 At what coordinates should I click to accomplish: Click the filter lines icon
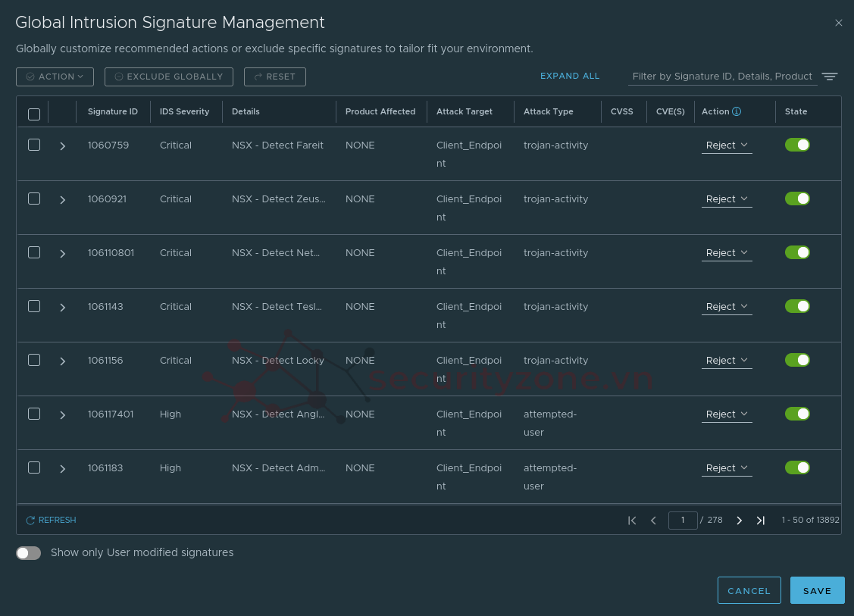point(830,77)
